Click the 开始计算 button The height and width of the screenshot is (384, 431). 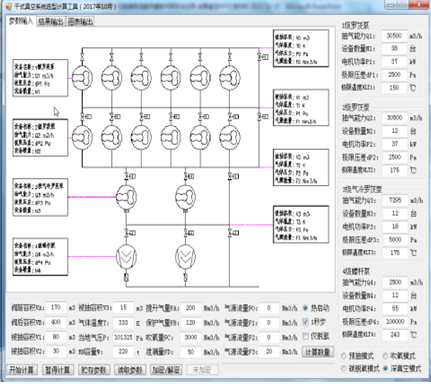22,370
